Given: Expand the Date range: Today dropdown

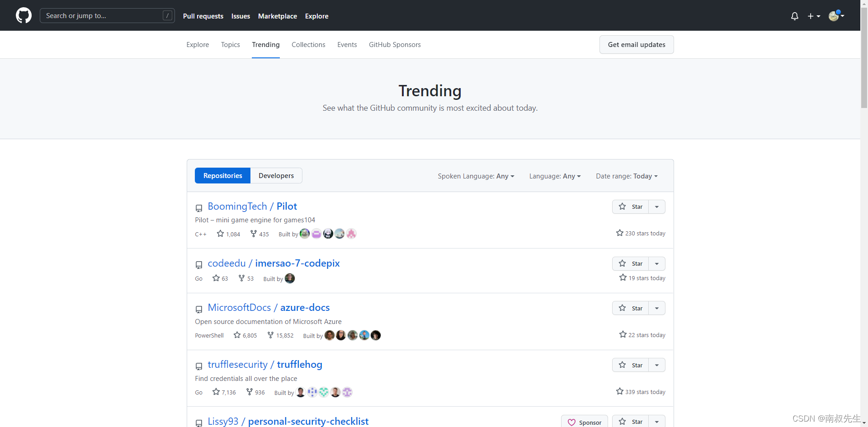Looking at the screenshot, I should (x=627, y=176).
